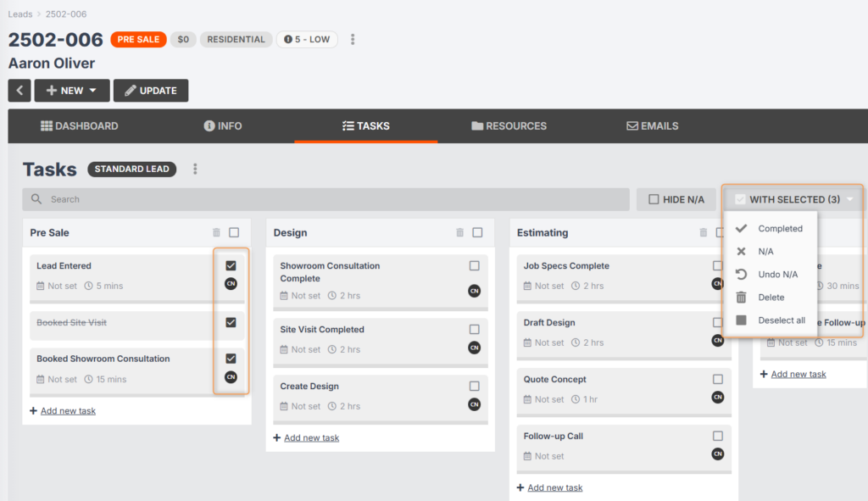This screenshot has width=868, height=501.
Task: Choose Completed from the selection menu
Action: (x=780, y=229)
